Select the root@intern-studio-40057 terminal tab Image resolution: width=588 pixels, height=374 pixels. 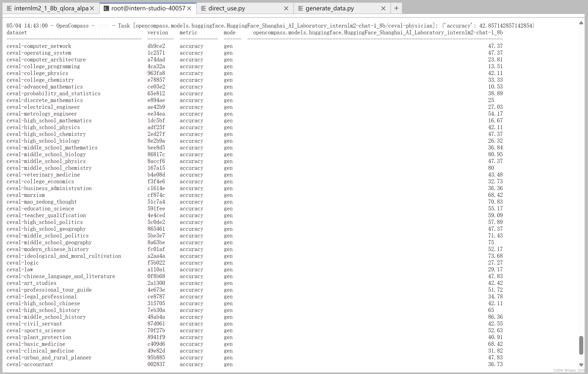(x=148, y=8)
